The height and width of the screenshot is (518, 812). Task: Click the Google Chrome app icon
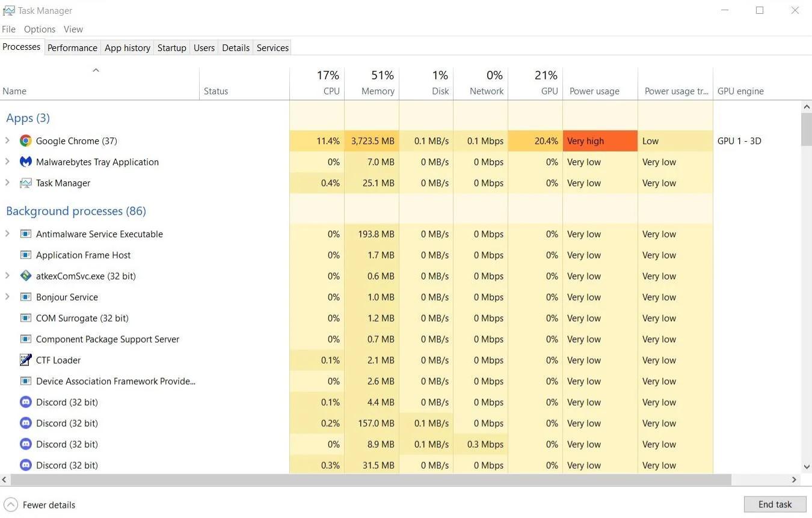pos(25,141)
